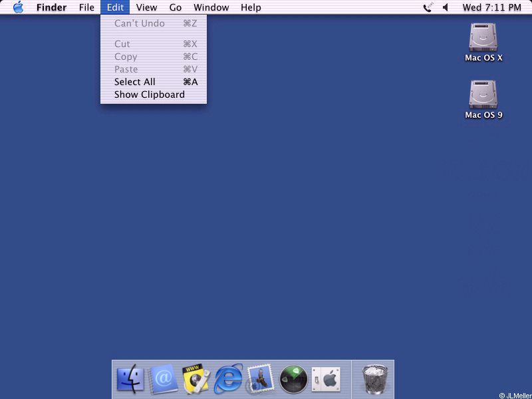Open Mail stamp icon in Dock
The width and height of the screenshot is (532, 399).
tap(260, 379)
